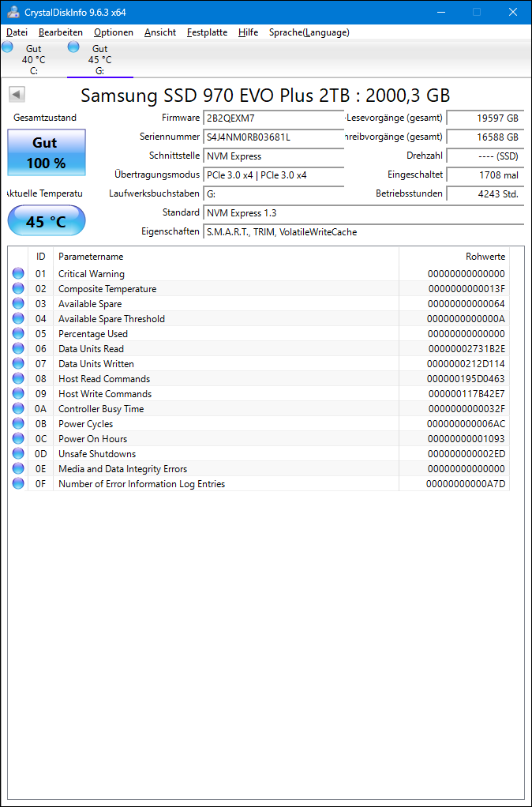Click status orb for Critical Warning row

(x=18, y=273)
